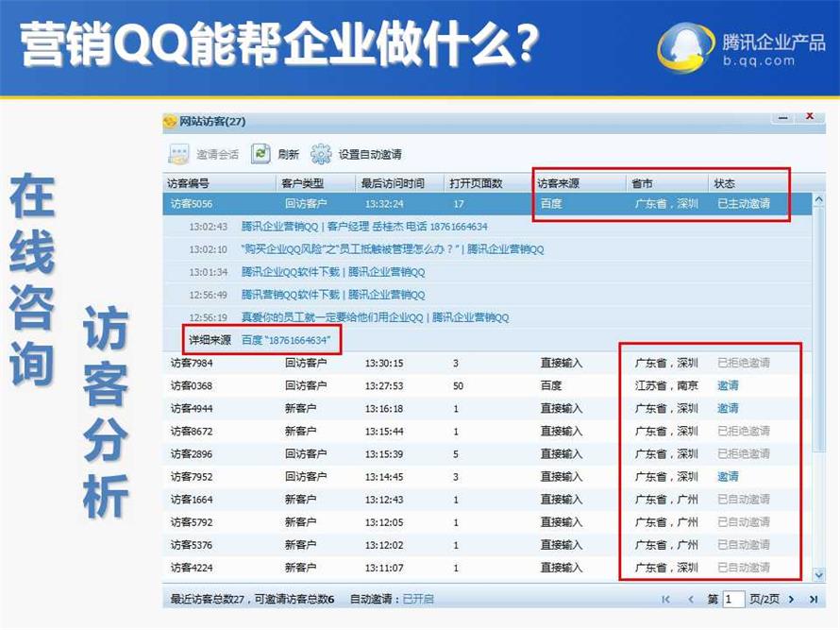The width and height of the screenshot is (840, 630).
Task: Click 邀请 link for visitor 访客7952
Action: click(728, 476)
